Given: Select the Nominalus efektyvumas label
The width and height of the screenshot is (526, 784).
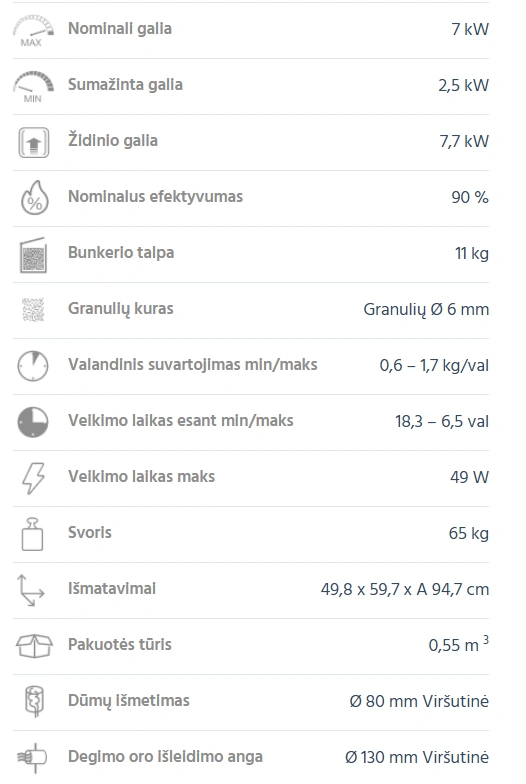Looking at the screenshot, I should pos(156,196).
